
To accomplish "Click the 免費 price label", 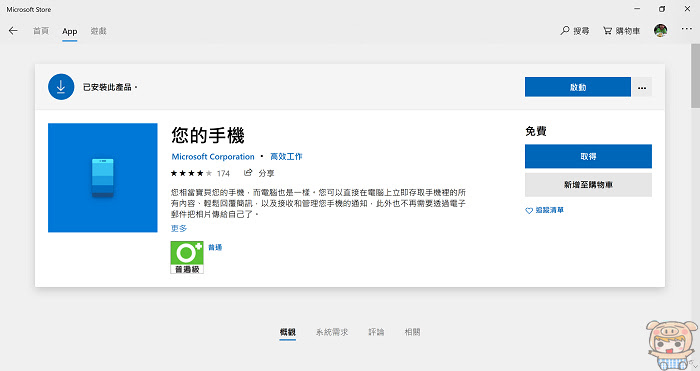I will click(x=536, y=131).
